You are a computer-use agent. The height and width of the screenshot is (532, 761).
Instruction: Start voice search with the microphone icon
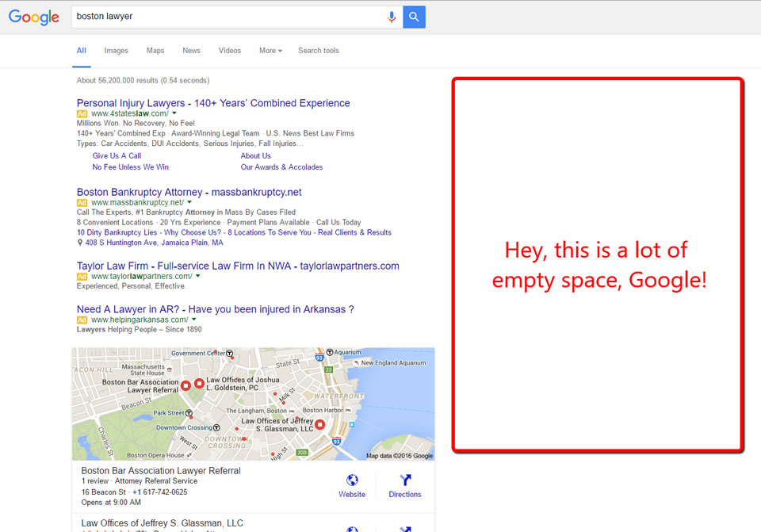[x=392, y=17]
